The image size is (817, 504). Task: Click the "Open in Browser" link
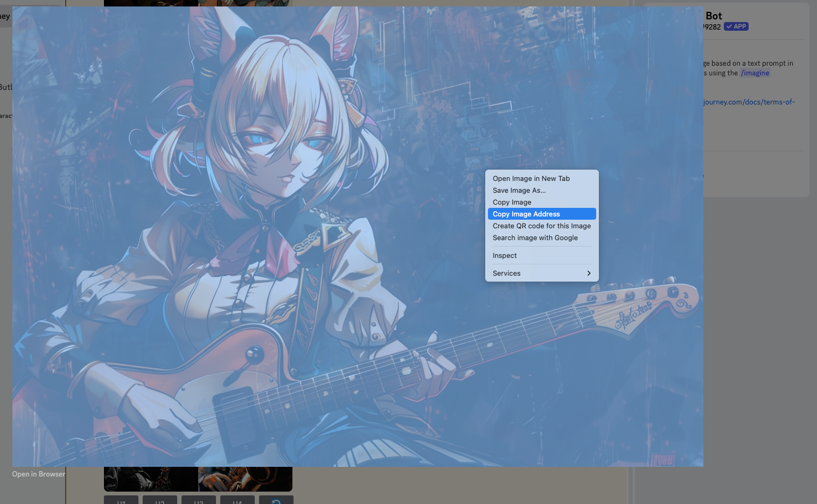pos(39,474)
